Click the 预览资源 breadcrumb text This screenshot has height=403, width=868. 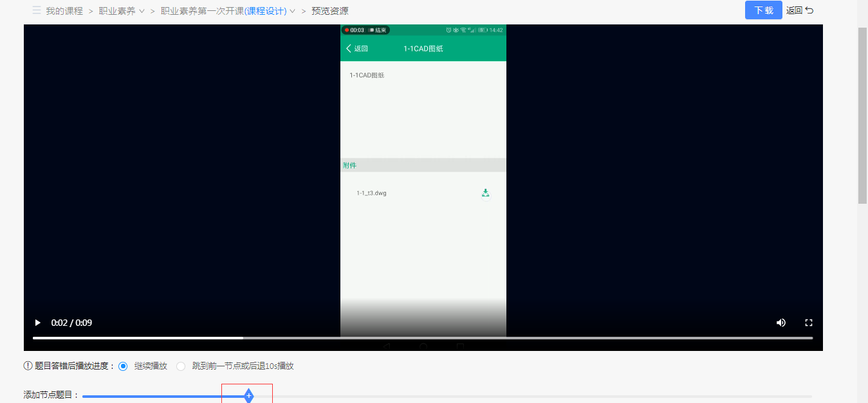coord(330,11)
